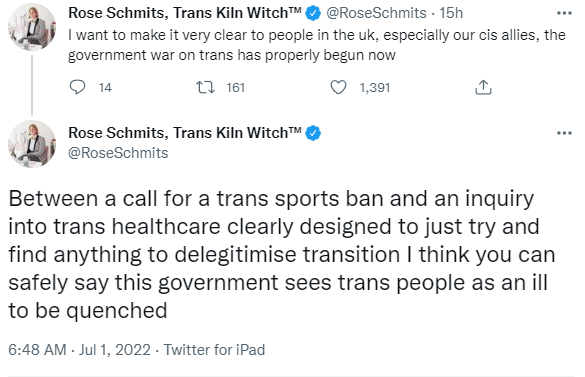This screenshot has width=585, height=377.
Task: Open more options on the first tweet
Action: (x=564, y=13)
